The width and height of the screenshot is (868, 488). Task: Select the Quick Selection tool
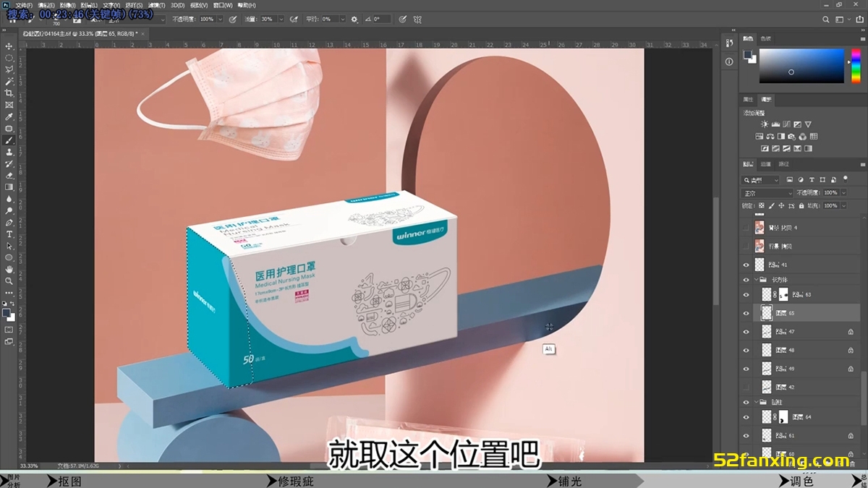(x=9, y=81)
